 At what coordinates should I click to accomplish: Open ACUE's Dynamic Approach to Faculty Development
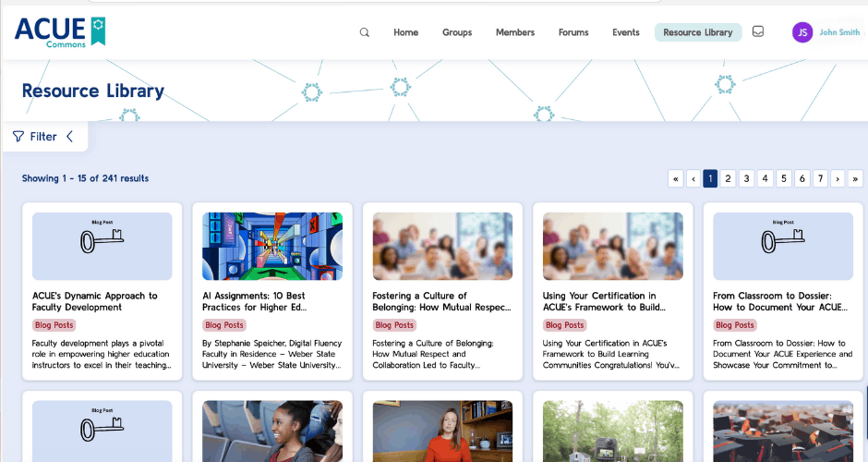pyautogui.click(x=95, y=301)
